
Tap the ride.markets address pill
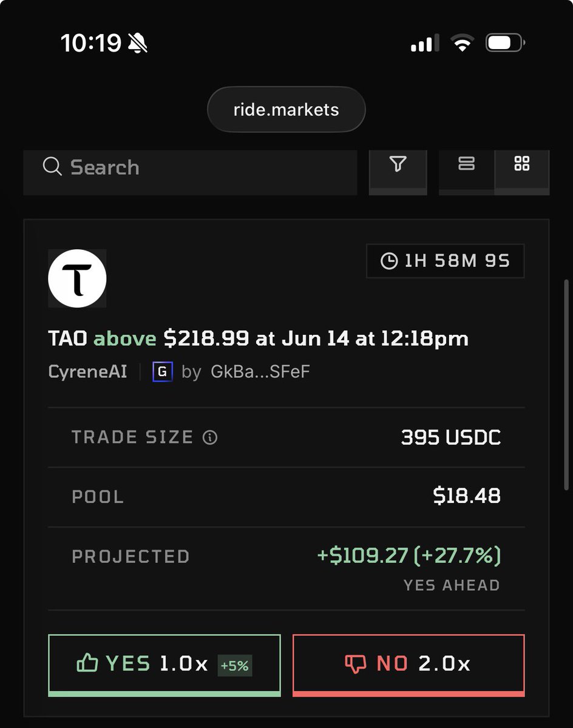tap(286, 110)
